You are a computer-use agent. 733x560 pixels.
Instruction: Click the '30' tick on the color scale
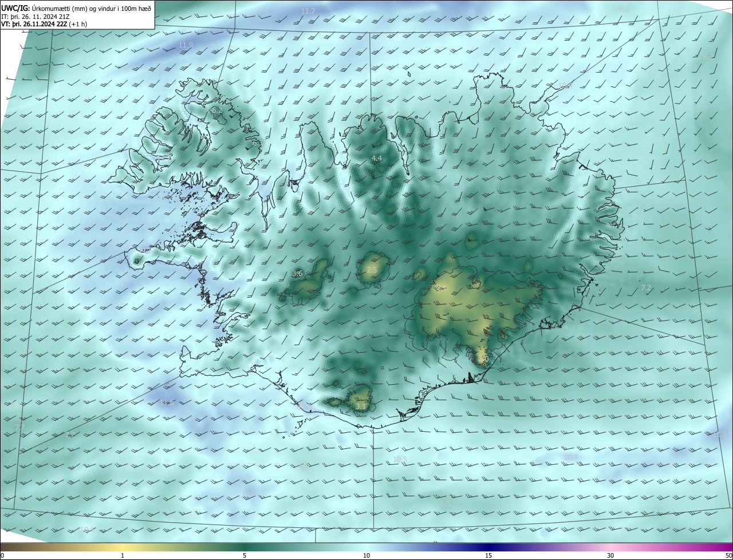610,555
